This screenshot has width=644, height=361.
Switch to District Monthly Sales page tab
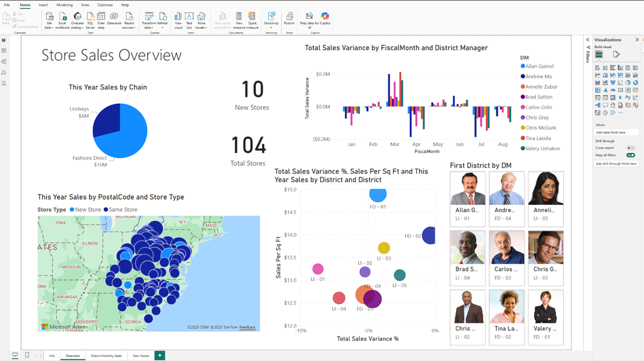point(106,356)
